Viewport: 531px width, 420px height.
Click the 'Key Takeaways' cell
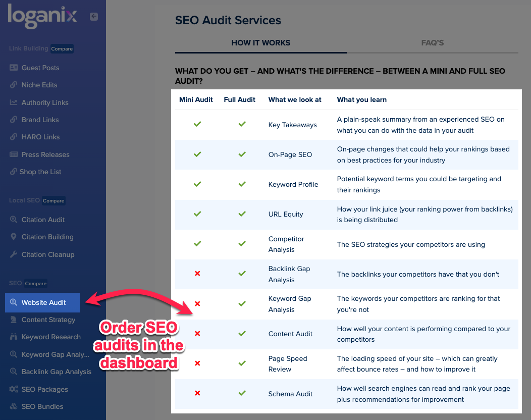(293, 125)
